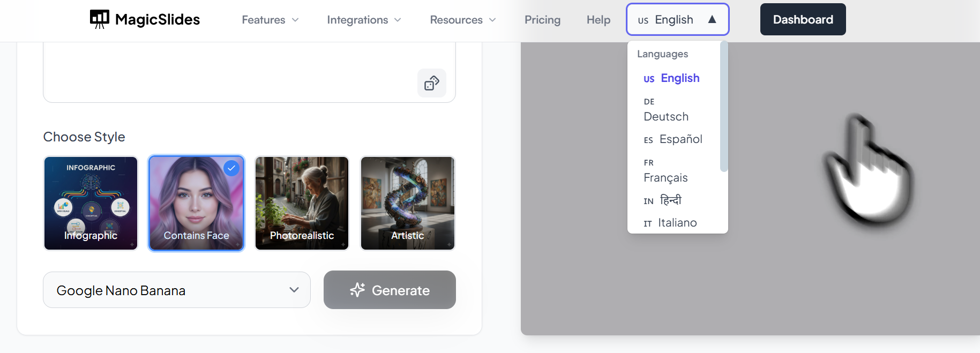Viewport: 980px width, 353px height.
Task: Click the blue checkmark on Contains Face
Action: pos(231,168)
